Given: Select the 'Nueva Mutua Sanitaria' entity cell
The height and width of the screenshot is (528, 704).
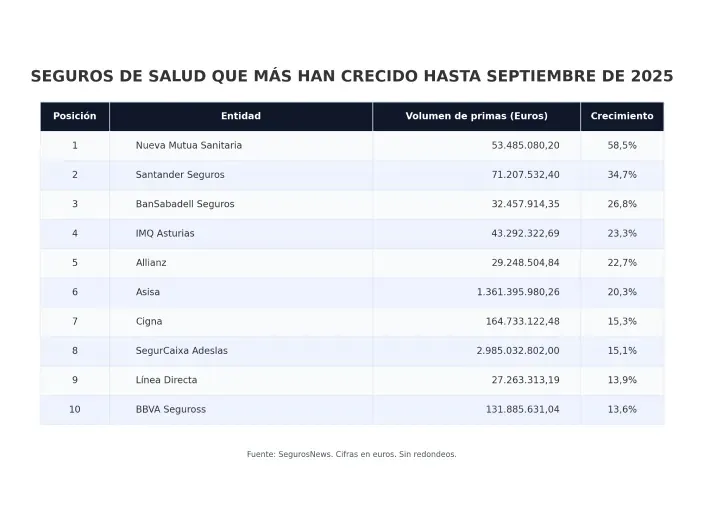Looking at the screenshot, I should [x=189, y=145].
